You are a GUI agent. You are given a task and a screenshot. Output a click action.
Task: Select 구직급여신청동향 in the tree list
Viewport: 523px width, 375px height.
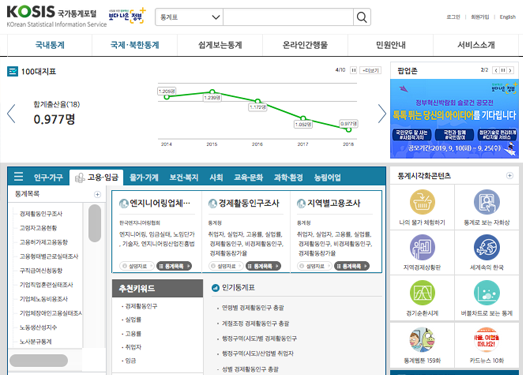(x=41, y=271)
